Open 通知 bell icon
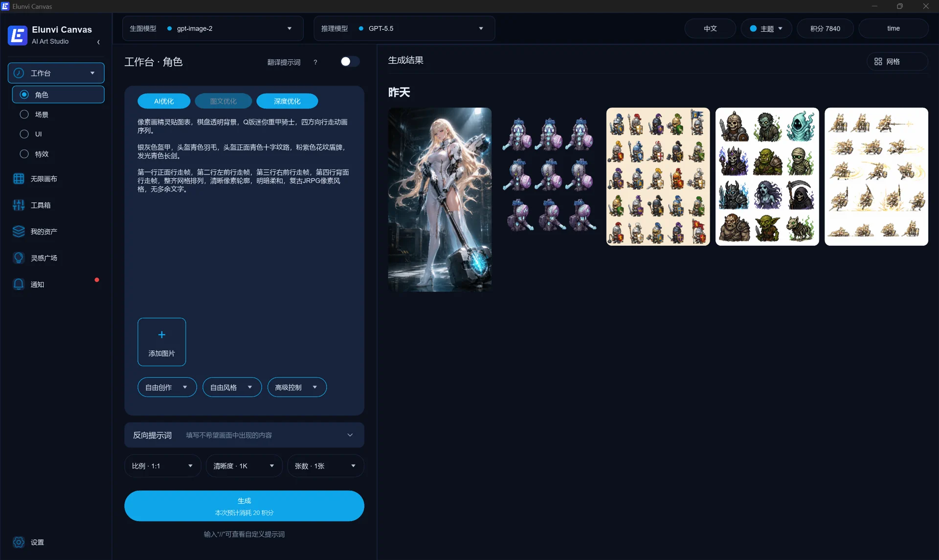Viewport: 939px width, 560px height. coord(19,284)
